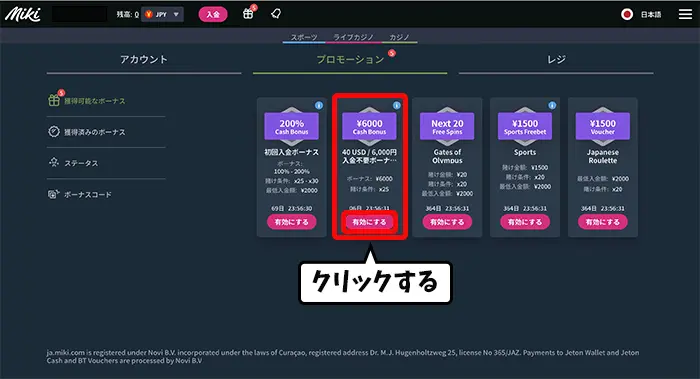Activate the ¥6000 Cash Bonus via 有効にする

tap(369, 222)
